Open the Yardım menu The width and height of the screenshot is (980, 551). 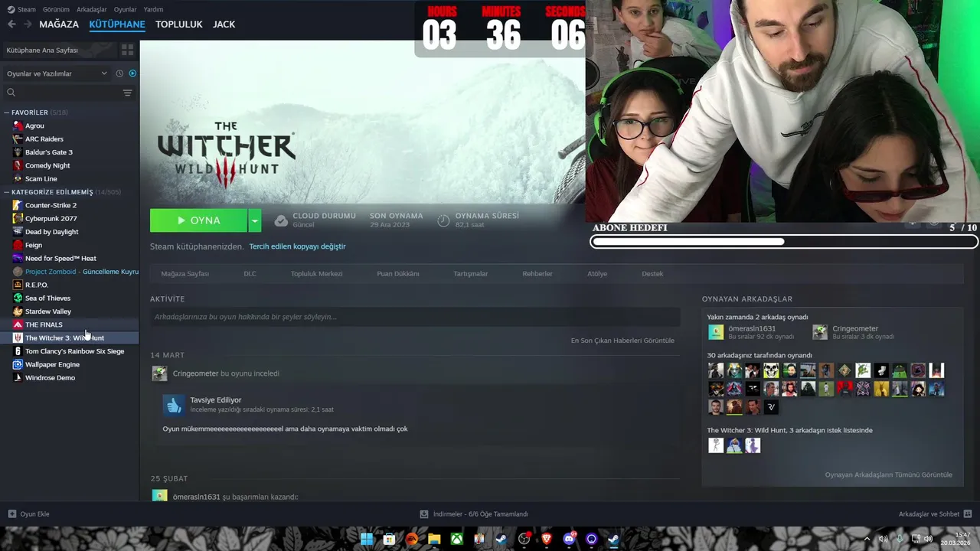153,9
